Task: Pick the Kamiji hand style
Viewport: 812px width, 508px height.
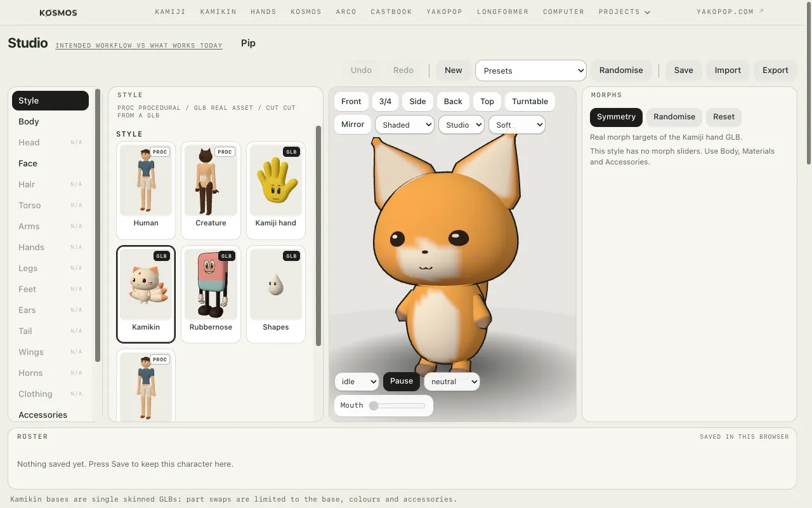Action: coord(275,190)
